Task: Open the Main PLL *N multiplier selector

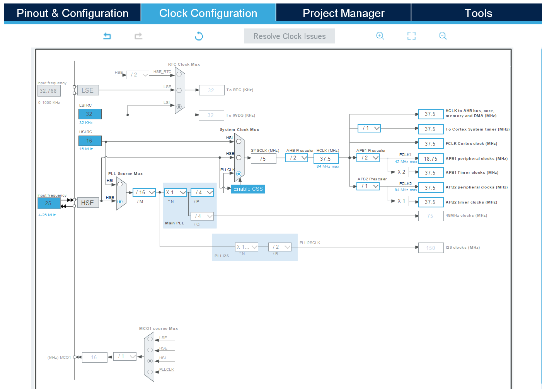Action: [x=175, y=192]
